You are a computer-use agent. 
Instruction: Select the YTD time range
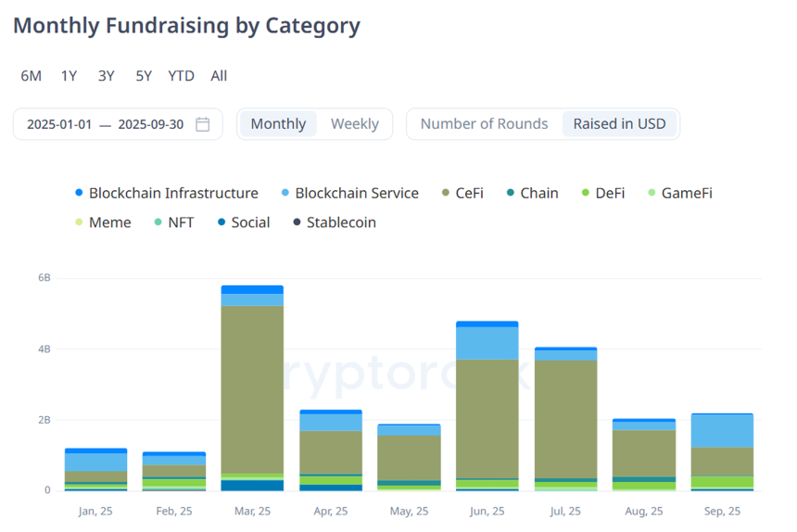click(x=181, y=76)
